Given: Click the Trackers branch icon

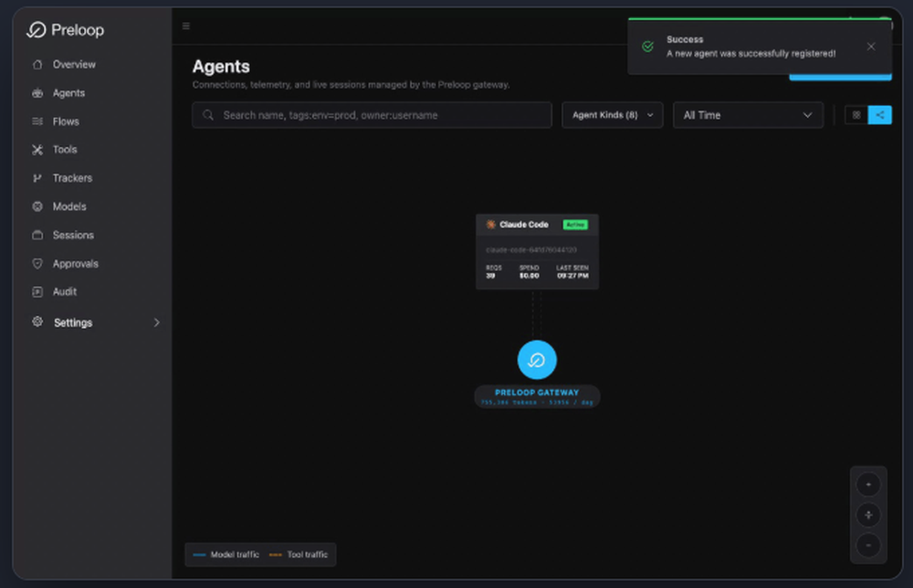Looking at the screenshot, I should pos(37,178).
